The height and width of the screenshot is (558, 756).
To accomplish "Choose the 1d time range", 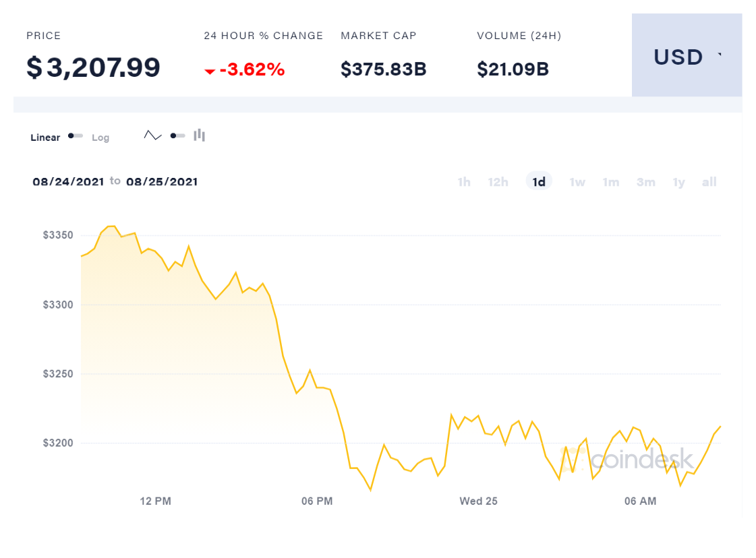I will coord(539,182).
